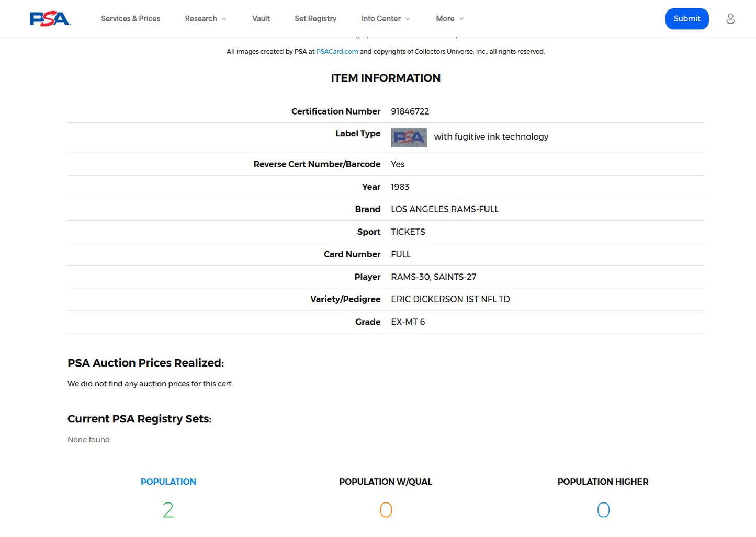Click the green population count 2
The height and width of the screenshot is (537, 756).
click(168, 510)
